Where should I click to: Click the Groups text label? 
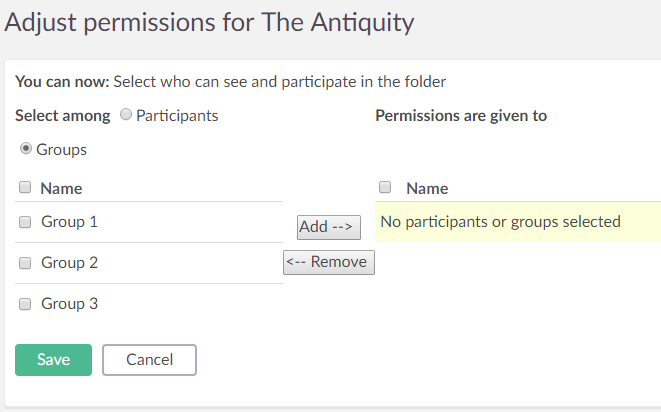[62, 150]
